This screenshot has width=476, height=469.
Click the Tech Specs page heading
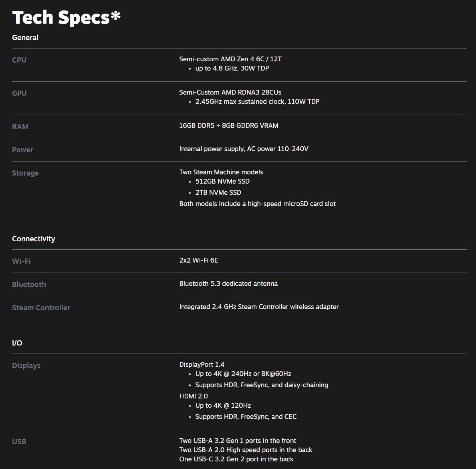pyautogui.click(x=66, y=18)
